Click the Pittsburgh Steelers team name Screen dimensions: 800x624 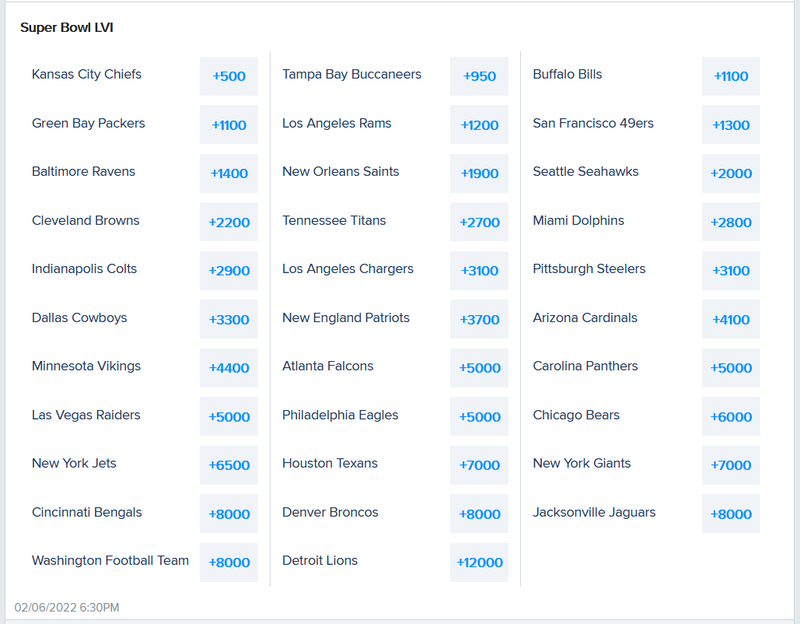pyautogui.click(x=589, y=269)
